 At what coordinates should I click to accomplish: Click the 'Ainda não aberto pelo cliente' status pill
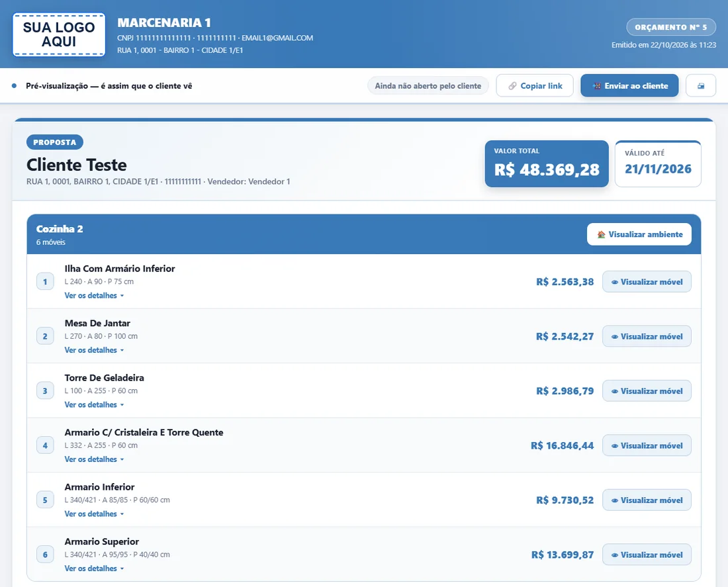428,86
